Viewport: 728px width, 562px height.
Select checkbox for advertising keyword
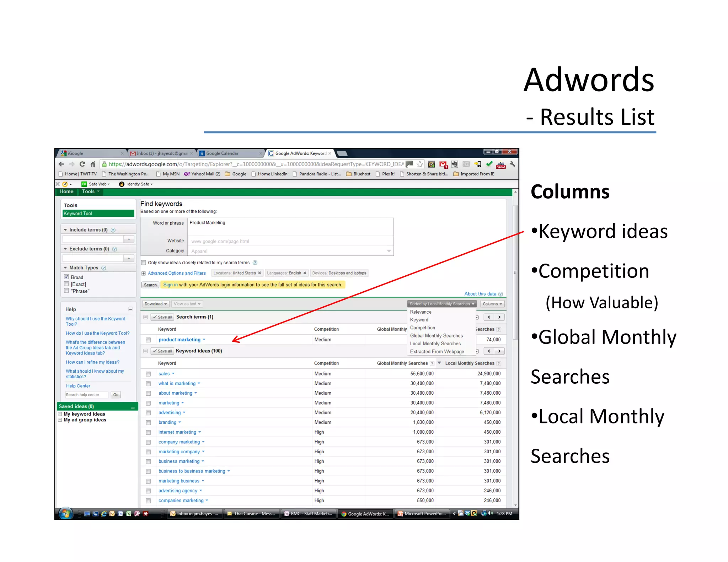pos(148,413)
